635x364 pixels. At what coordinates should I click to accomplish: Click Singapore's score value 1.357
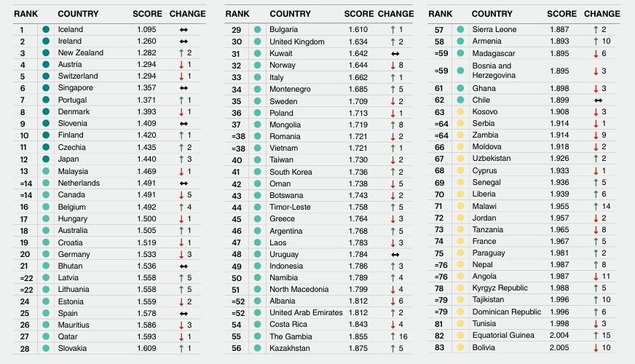click(147, 88)
